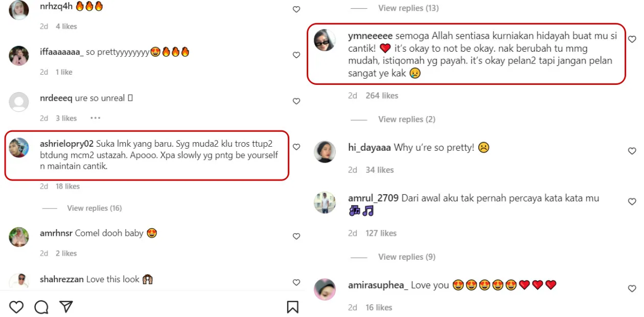The height and width of the screenshot is (317, 644).
Task: Like amrul_2709's comment heart icon
Action: click(x=632, y=202)
